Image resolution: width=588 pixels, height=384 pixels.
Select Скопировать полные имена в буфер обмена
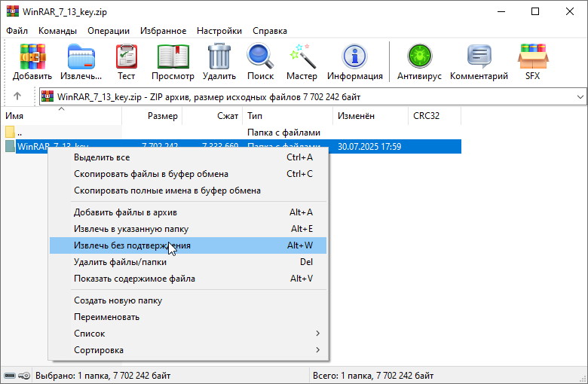pyautogui.click(x=188, y=190)
